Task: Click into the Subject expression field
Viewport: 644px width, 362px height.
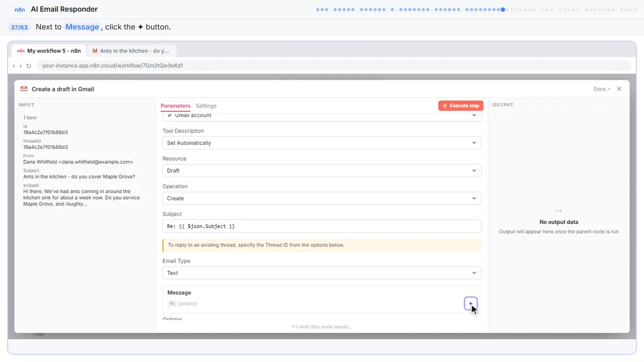Action: tap(322, 226)
